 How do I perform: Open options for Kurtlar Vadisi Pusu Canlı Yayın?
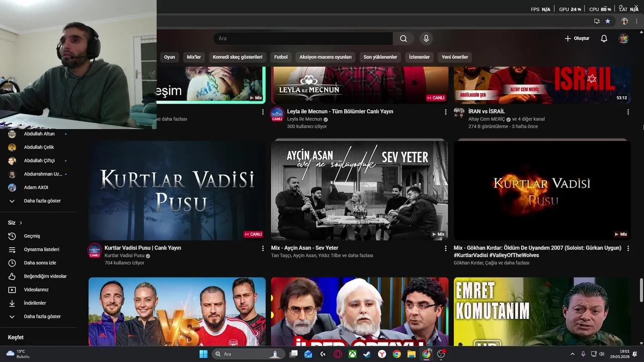[x=263, y=248]
